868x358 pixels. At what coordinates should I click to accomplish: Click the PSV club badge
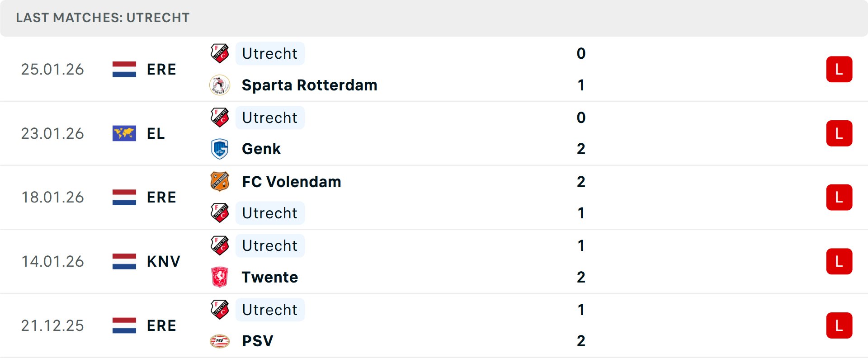220,341
